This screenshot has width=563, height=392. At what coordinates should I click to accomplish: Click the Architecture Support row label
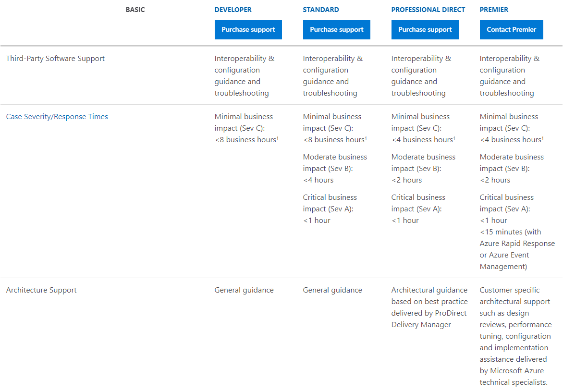click(x=41, y=290)
